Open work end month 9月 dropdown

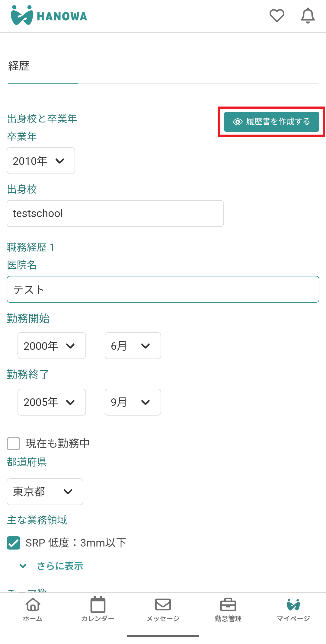[133, 402]
